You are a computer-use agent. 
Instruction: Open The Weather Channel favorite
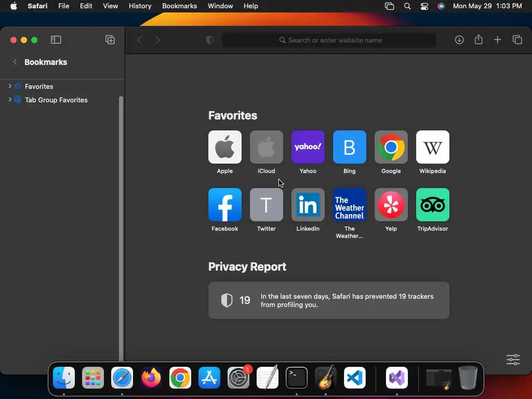tap(350, 205)
